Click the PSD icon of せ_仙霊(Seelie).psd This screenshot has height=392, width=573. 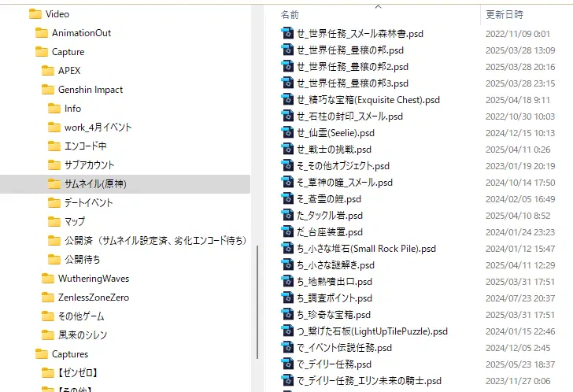(x=287, y=132)
